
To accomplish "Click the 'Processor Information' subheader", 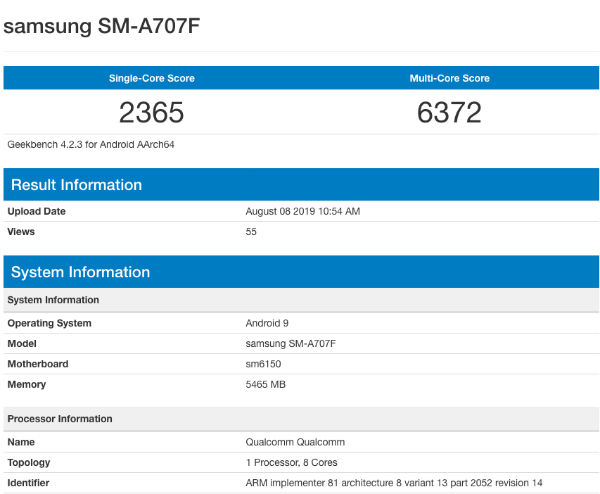I will tap(301, 419).
